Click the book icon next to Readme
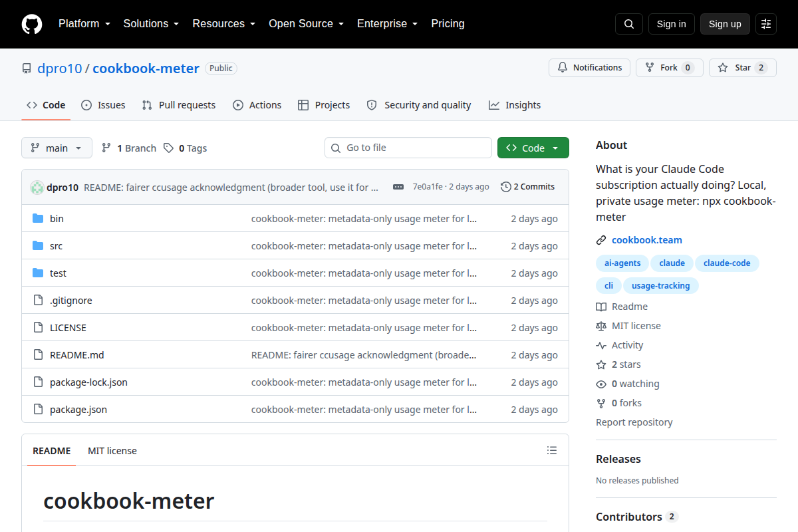The width and height of the screenshot is (798, 532). pyautogui.click(x=601, y=307)
